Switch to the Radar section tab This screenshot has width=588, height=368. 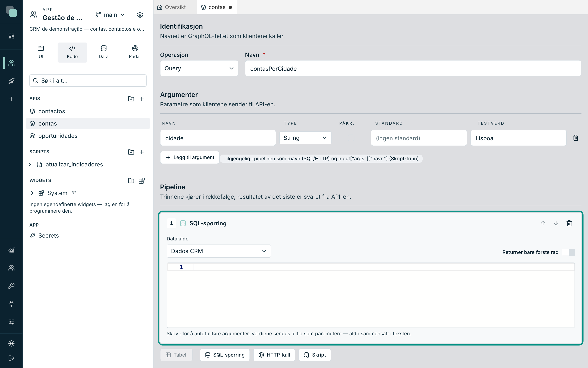coord(135,52)
